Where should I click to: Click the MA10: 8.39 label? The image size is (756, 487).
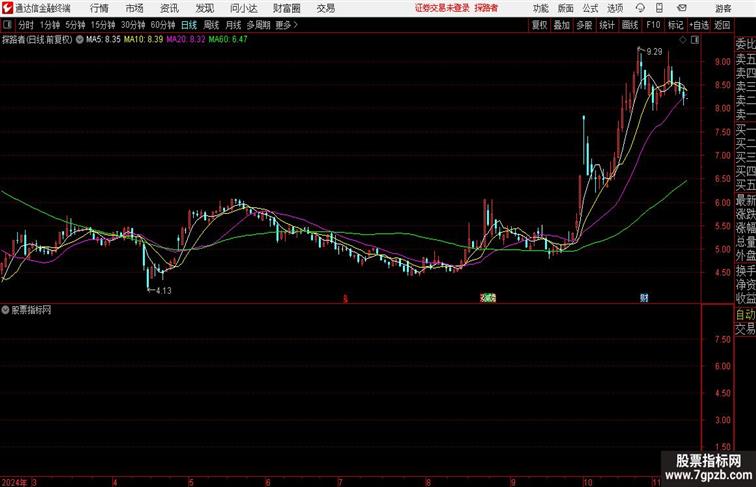click(143, 40)
